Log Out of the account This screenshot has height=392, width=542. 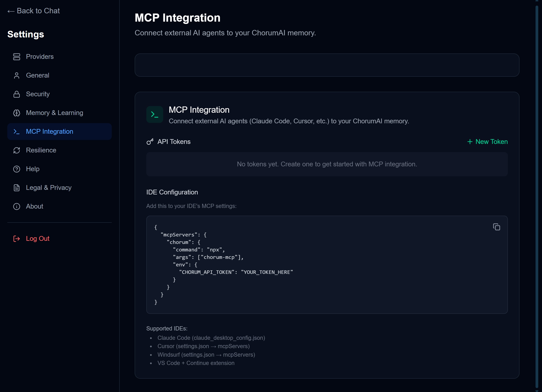pos(37,239)
